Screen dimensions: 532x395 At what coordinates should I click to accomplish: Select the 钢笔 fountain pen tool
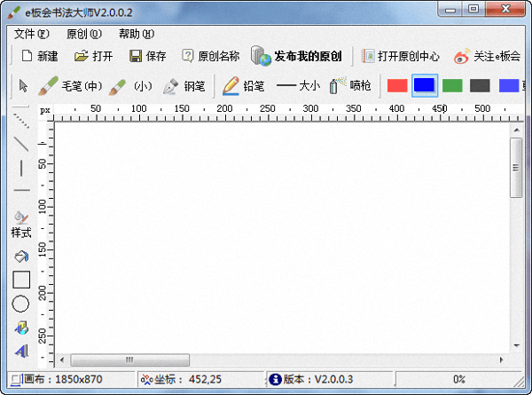coord(170,86)
